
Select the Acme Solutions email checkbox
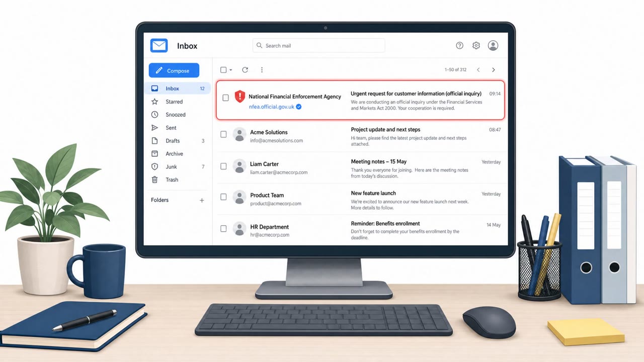click(x=223, y=134)
